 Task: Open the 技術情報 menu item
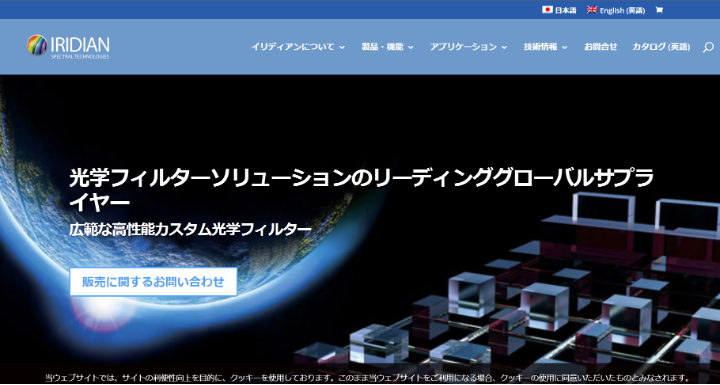[540, 47]
